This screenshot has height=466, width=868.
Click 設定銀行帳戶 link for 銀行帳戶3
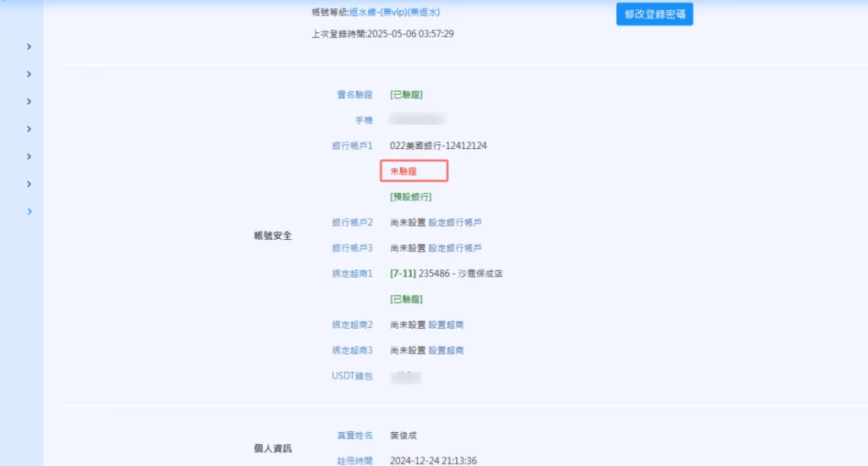455,248
